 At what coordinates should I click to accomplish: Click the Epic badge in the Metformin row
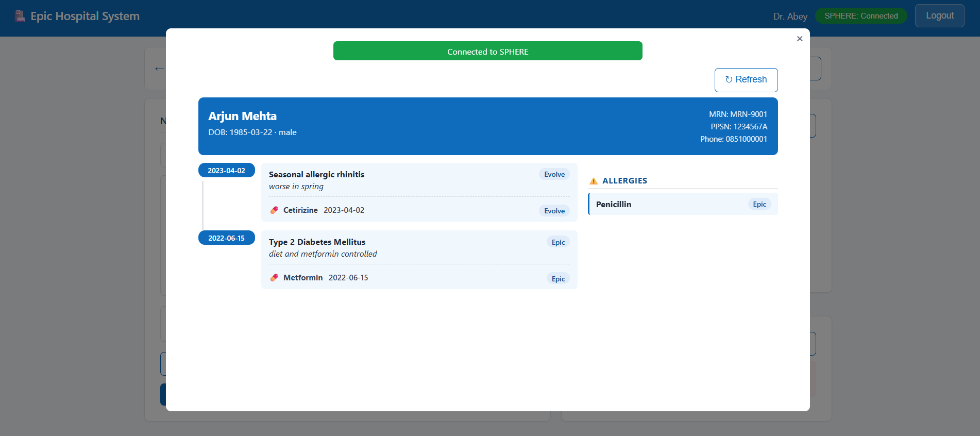[x=558, y=279]
